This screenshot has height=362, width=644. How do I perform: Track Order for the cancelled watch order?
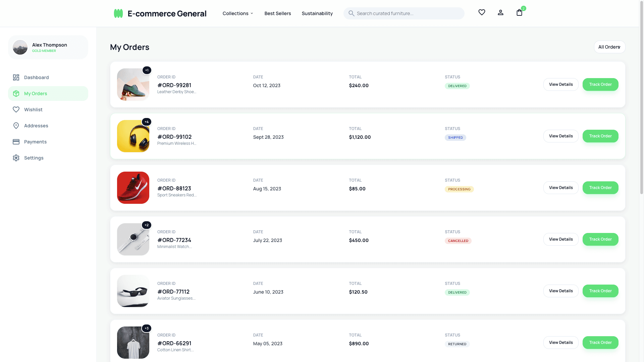pyautogui.click(x=600, y=239)
